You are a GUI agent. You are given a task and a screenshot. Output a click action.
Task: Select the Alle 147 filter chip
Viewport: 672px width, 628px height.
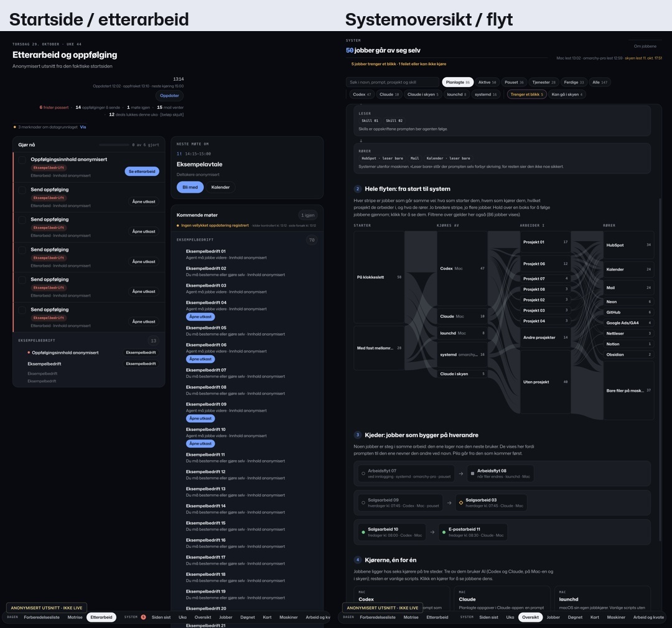[600, 82]
